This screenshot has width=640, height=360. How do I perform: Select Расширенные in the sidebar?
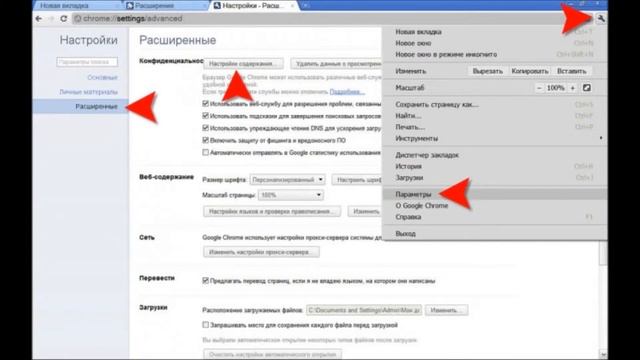click(80, 107)
